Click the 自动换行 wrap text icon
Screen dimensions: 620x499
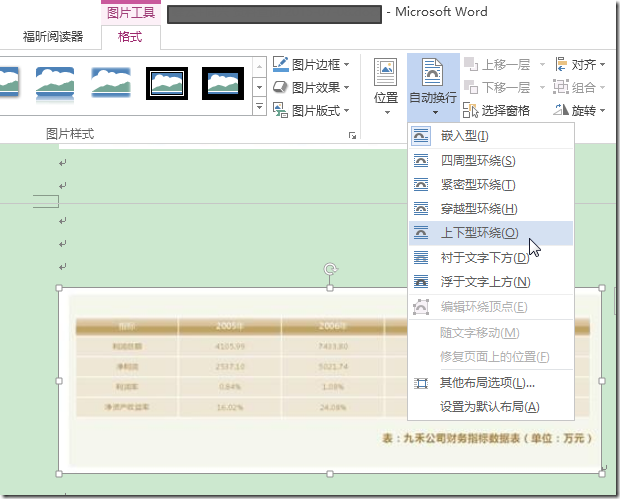tap(432, 72)
